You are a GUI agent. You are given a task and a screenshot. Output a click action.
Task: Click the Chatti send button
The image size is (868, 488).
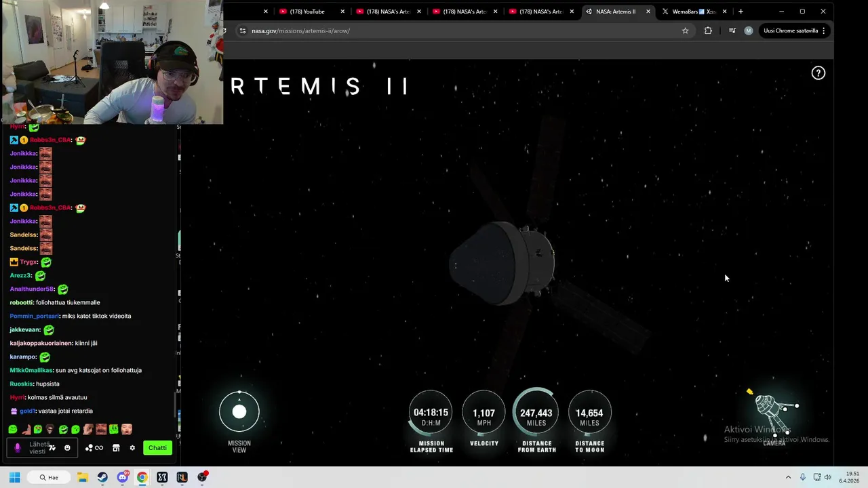(x=157, y=448)
